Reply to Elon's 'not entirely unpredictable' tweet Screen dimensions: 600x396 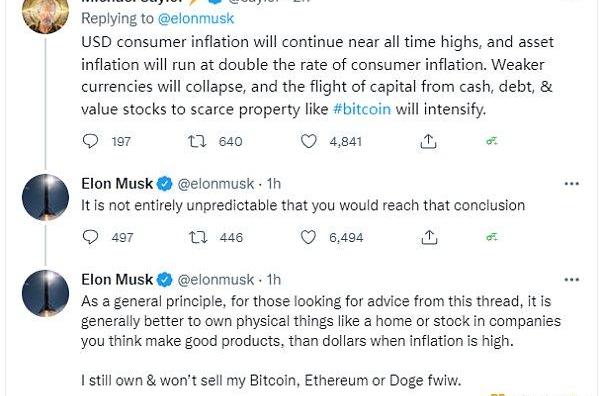pos(91,237)
